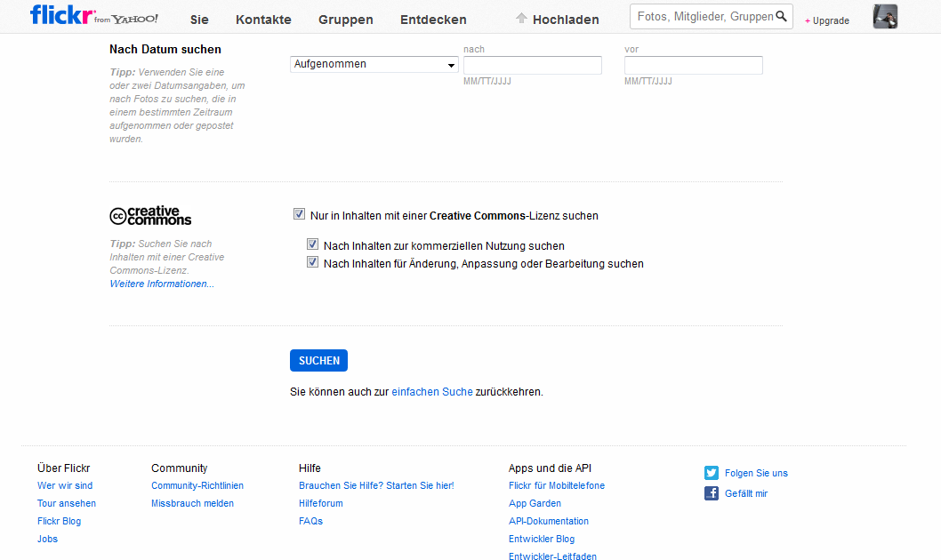Image resolution: width=941 pixels, height=560 pixels.
Task: Click the Twitter bird icon
Action: point(712,473)
